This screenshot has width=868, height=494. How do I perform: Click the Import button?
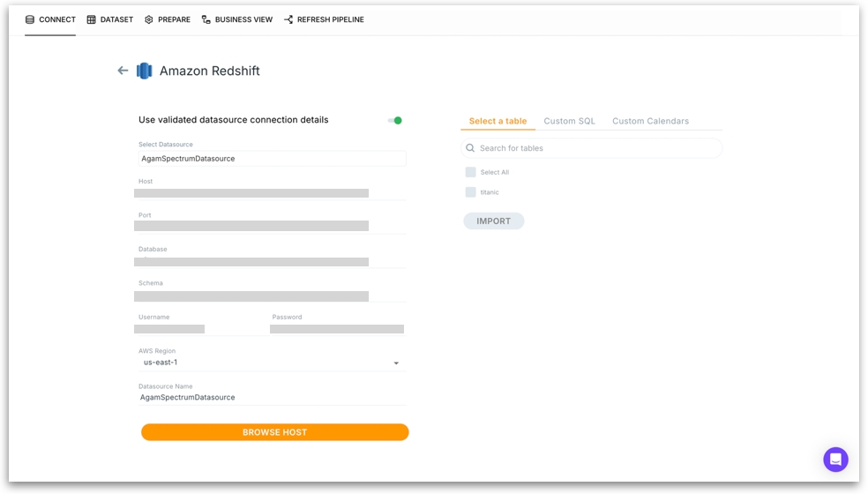click(x=493, y=221)
